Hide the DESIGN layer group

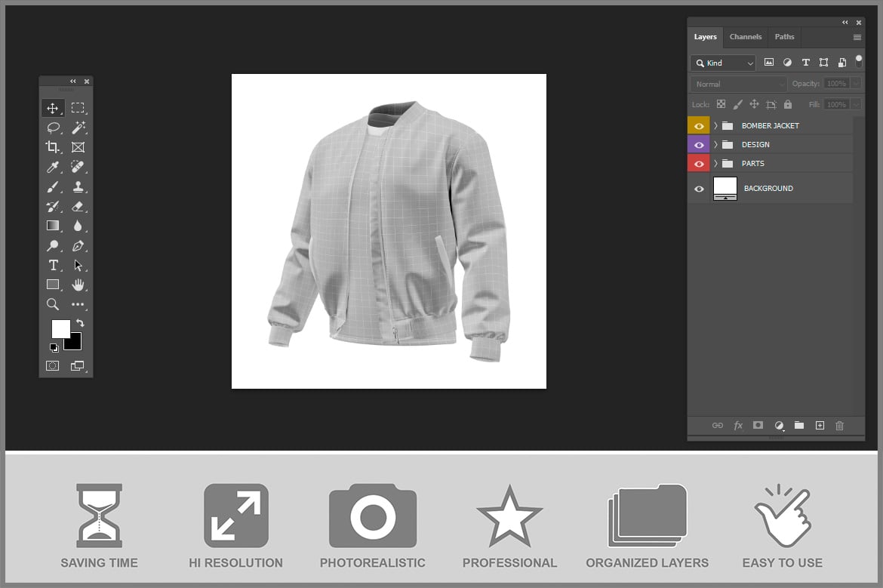tap(699, 146)
